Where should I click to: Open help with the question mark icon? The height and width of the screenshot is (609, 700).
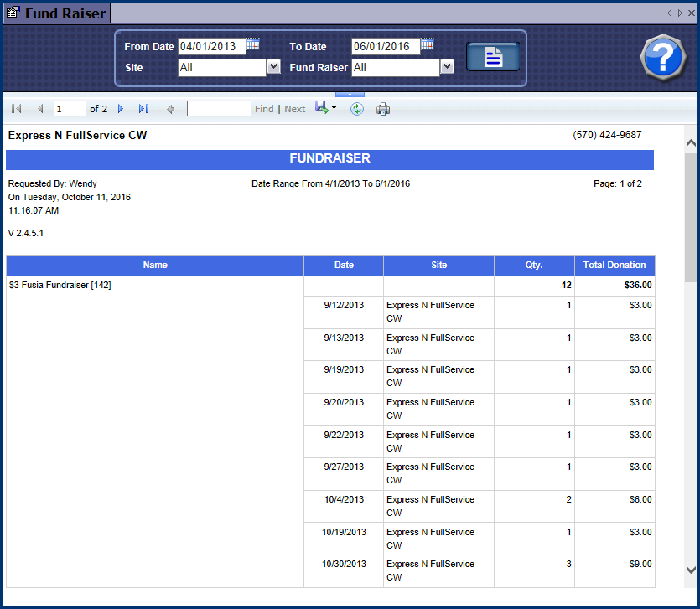point(662,57)
